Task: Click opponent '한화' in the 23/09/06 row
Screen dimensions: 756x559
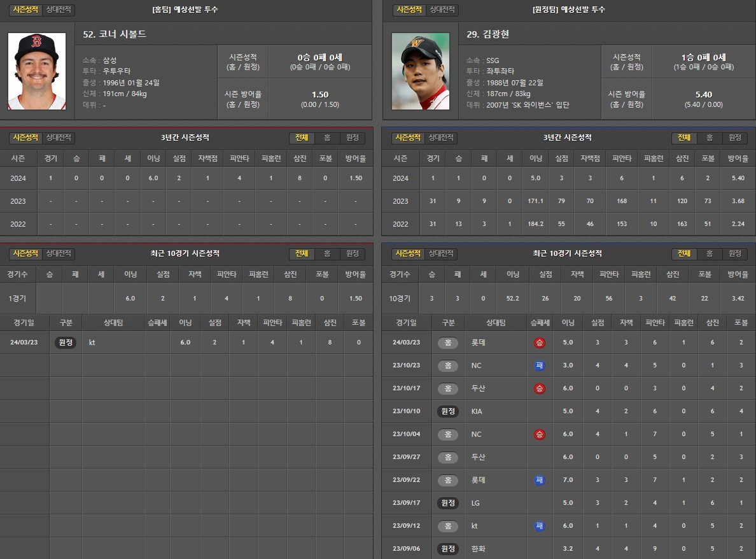Action: [479, 549]
